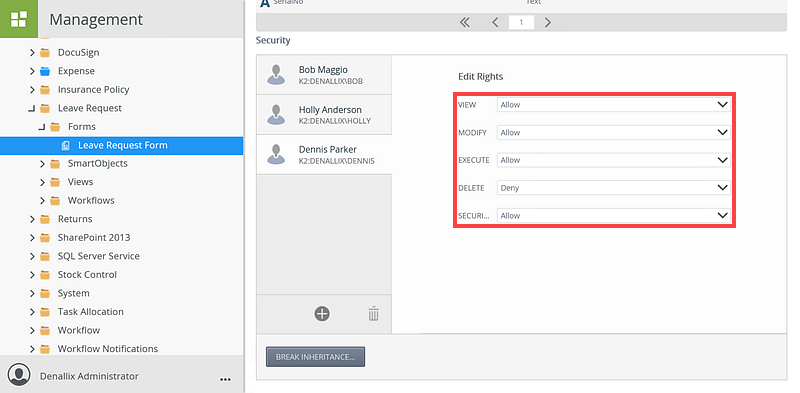The width and height of the screenshot is (800, 393).
Task: Expand the Workflow tree node
Action: coord(32,330)
